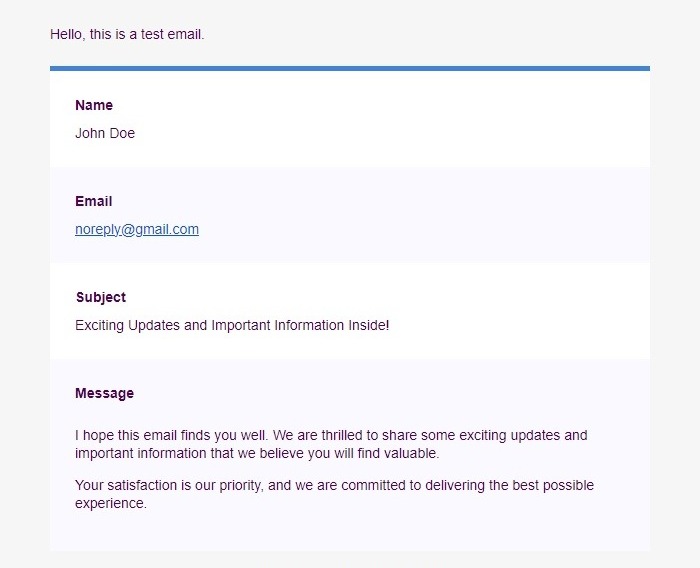Click the blue header bar above Name
700x568 pixels.
(x=350, y=68)
